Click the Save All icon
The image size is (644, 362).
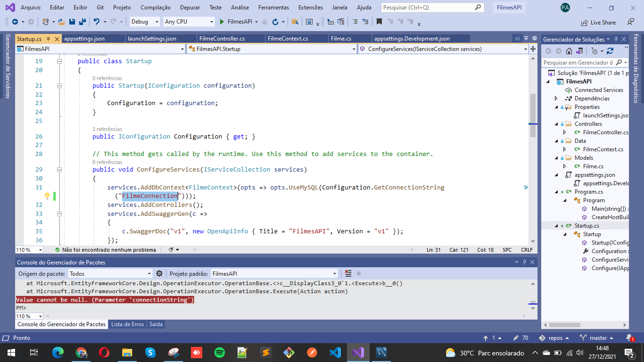82,22
